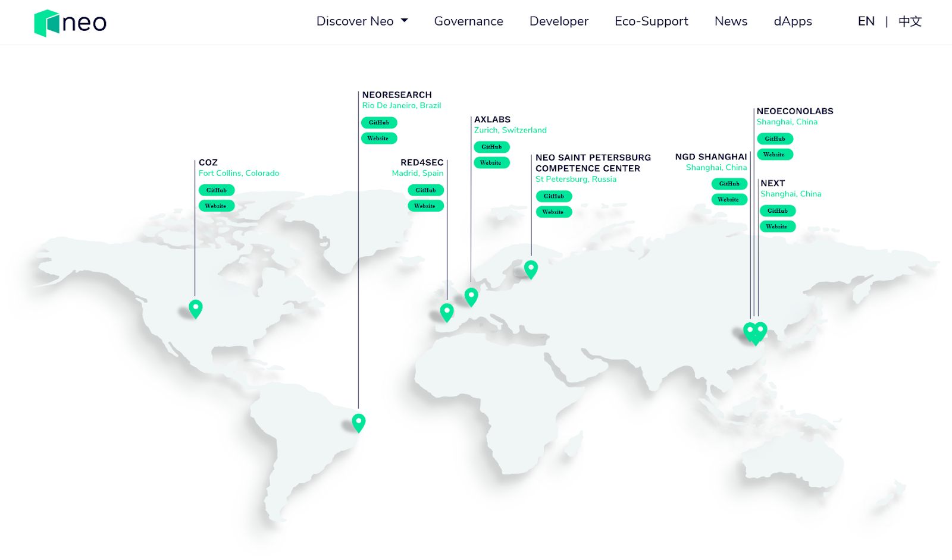Open NEXT GitHub button

click(778, 210)
